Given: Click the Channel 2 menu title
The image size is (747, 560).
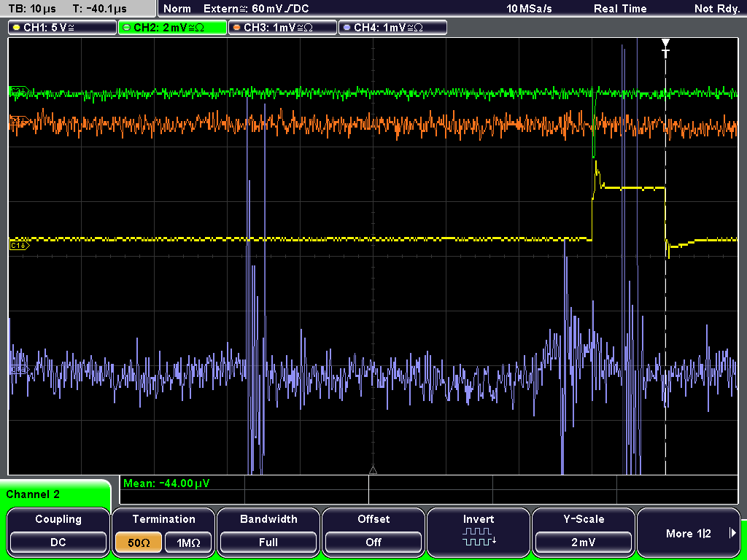Looking at the screenshot, I should (x=33, y=494).
